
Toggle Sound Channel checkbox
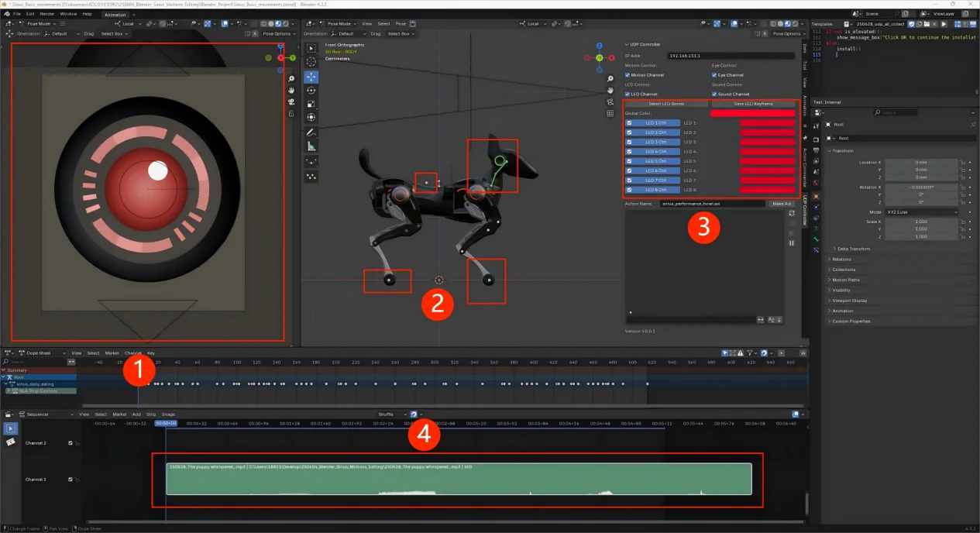(x=715, y=95)
